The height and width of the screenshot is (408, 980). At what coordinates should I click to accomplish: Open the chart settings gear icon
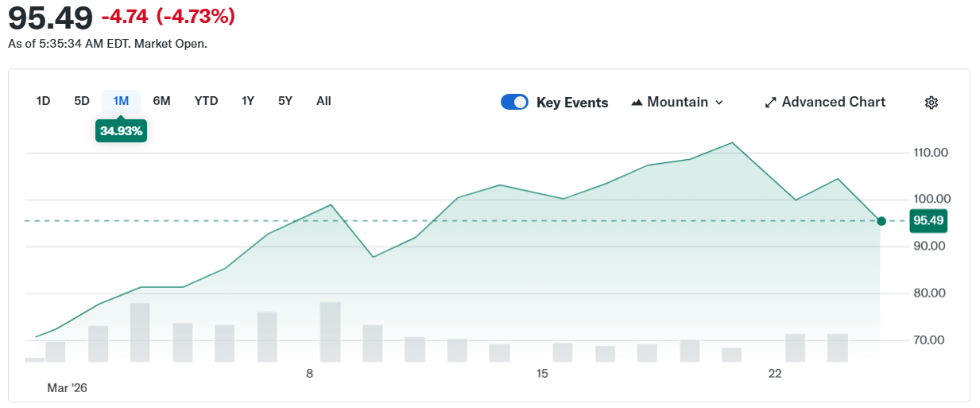pyautogui.click(x=932, y=103)
